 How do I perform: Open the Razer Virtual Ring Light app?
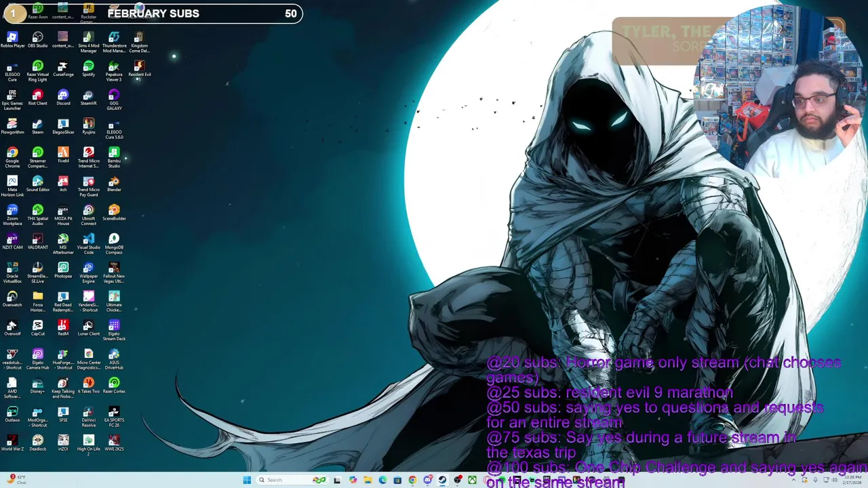[37, 71]
